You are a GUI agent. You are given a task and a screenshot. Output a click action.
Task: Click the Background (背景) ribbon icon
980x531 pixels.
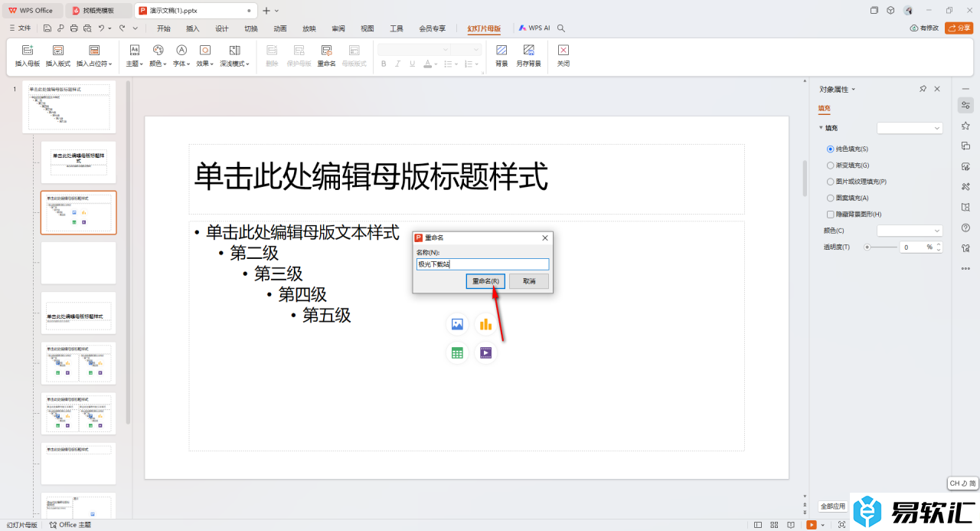point(501,50)
